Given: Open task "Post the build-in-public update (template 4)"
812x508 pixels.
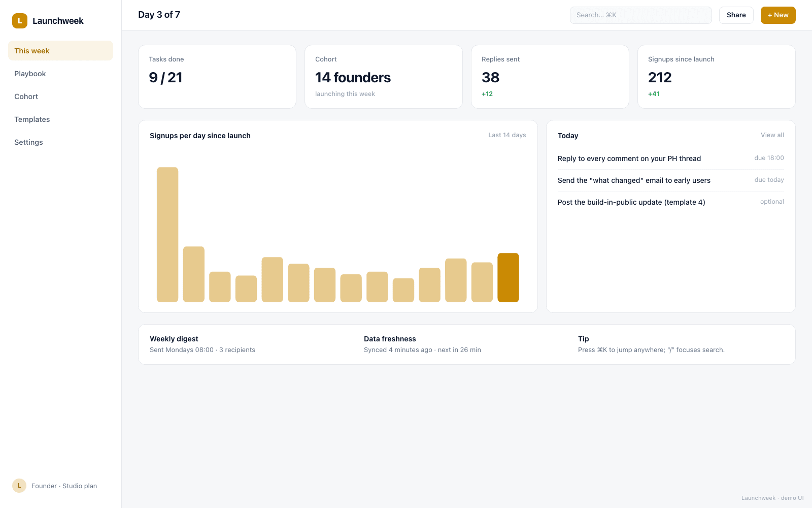Looking at the screenshot, I should pos(671,202).
